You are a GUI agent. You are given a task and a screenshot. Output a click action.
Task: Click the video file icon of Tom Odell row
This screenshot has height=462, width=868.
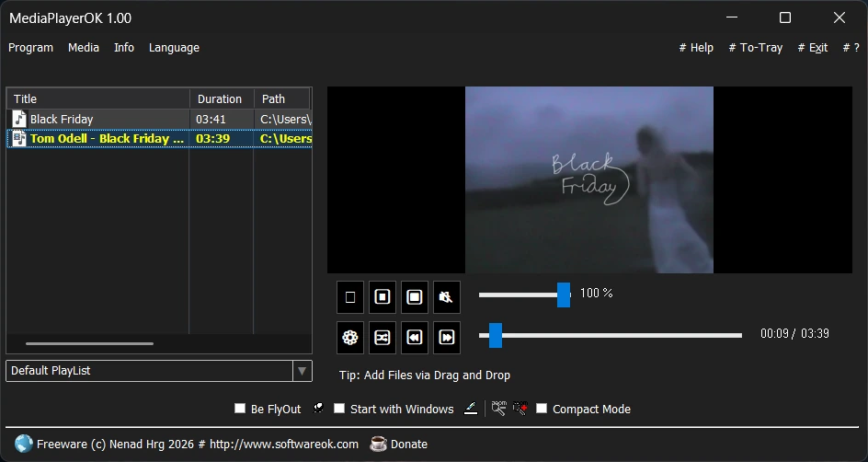(19, 138)
